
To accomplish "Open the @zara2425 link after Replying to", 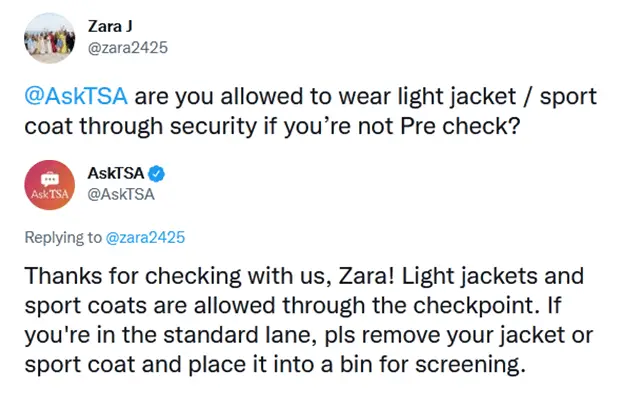I will (x=145, y=238).
